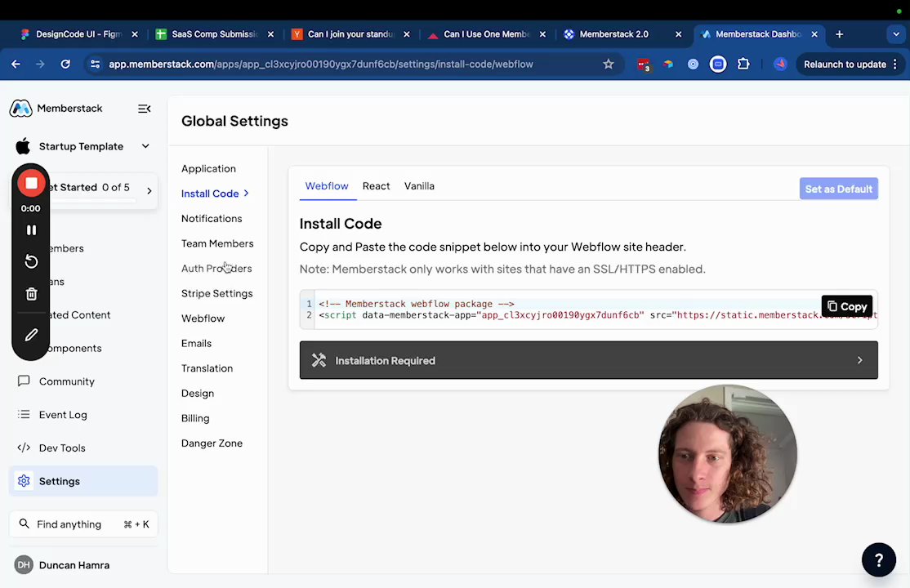910x588 pixels.
Task: Open the tab search dropdown arrow
Action: pos(895,34)
